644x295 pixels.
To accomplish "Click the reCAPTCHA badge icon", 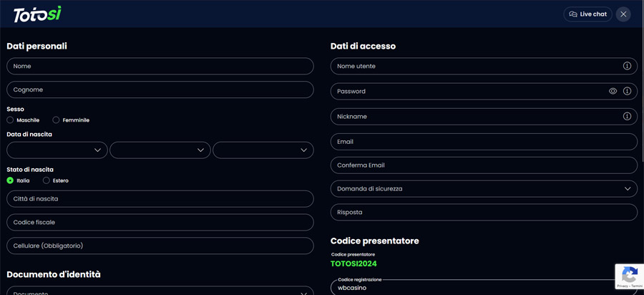I will [x=629, y=274].
